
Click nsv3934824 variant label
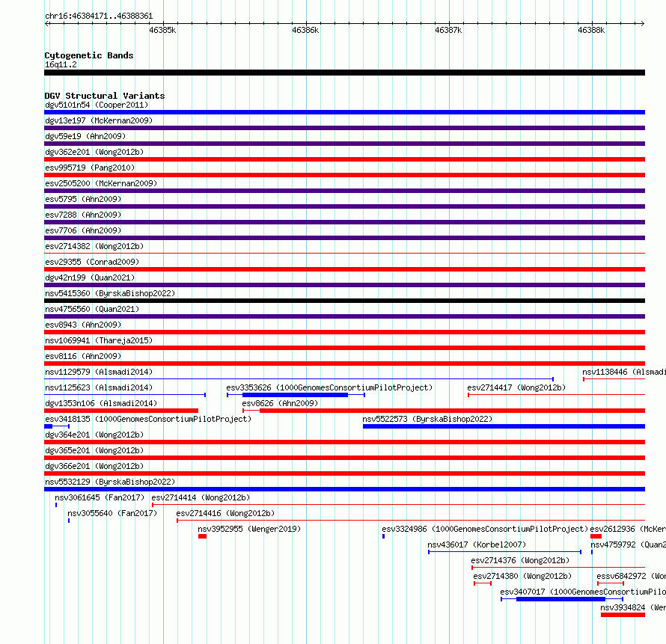(x=633, y=607)
